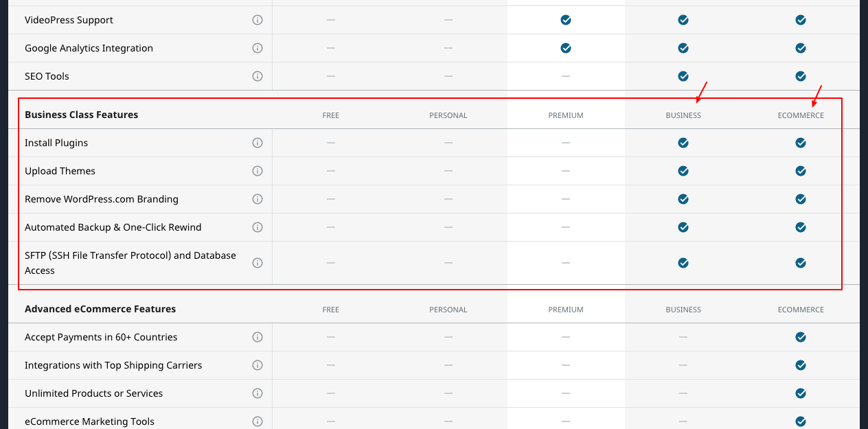Click the PREMIUM column header in Business Class Features
The height and width of the screenshot is (429, 868).
[x=565, y=115]
